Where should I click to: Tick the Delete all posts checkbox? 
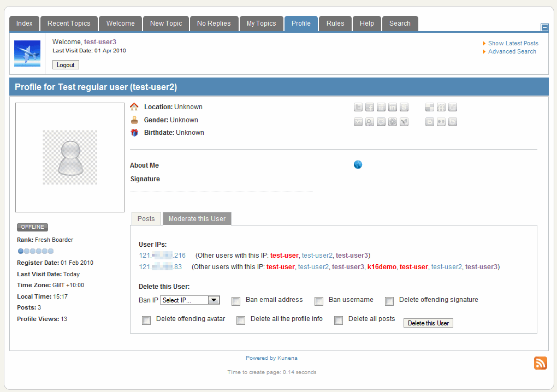[x=339, y=320]
